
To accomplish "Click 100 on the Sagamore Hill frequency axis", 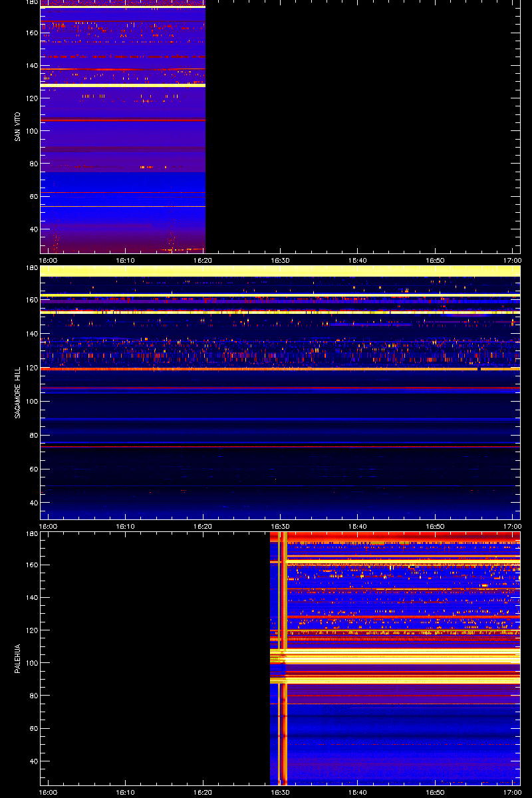I will pyautogui.click(x=31, y=401).
